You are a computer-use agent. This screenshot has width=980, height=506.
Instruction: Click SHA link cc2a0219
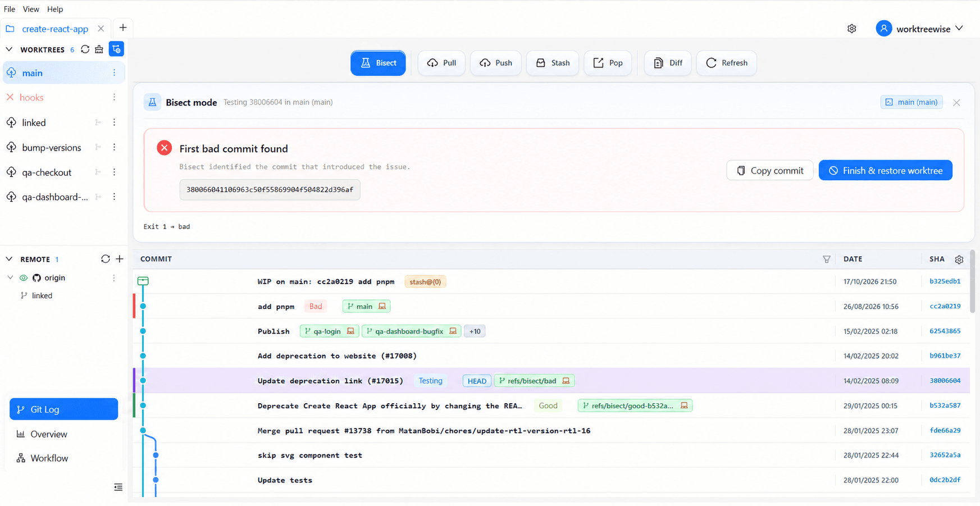(x=945, y=306)
